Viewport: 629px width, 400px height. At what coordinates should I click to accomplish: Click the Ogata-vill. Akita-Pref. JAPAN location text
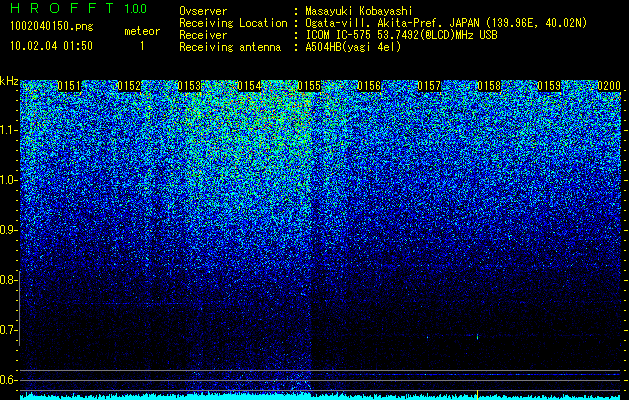446,23
